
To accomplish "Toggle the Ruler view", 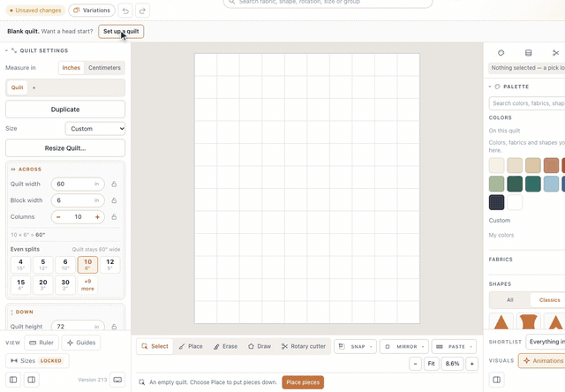I will (41, 343).
